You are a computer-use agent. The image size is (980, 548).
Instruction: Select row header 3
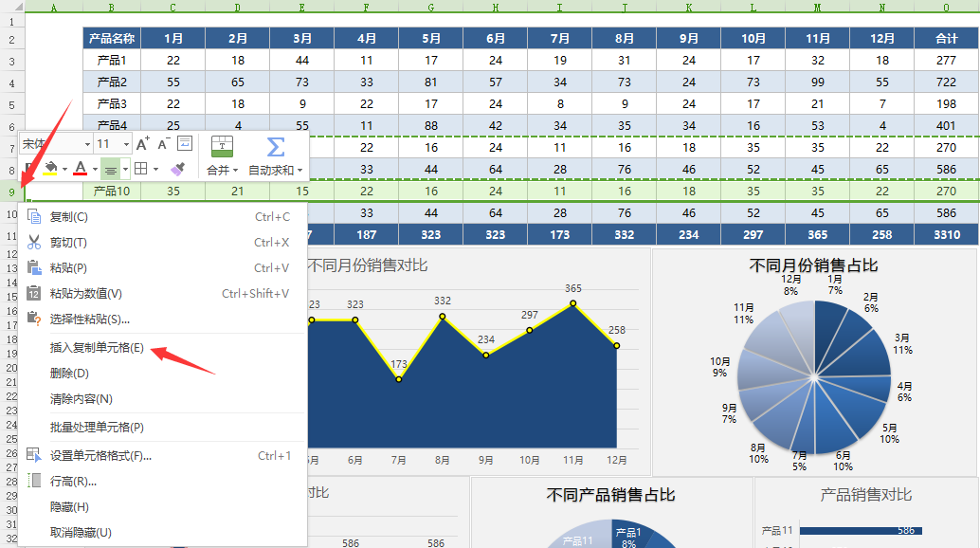[12, 62]
